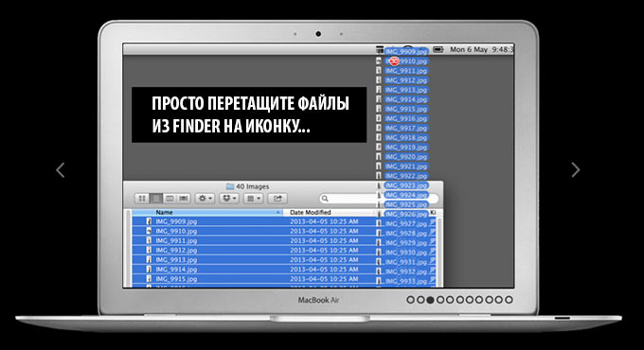This screenshot has height=350, width=644.
Task: Click file icon beside dragged IMG_9916.jpg
Action: pyautogui.click(x=379, y=118)
